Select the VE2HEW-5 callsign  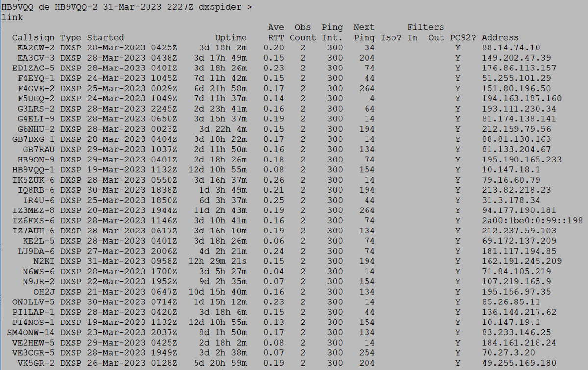pos(34,343)
